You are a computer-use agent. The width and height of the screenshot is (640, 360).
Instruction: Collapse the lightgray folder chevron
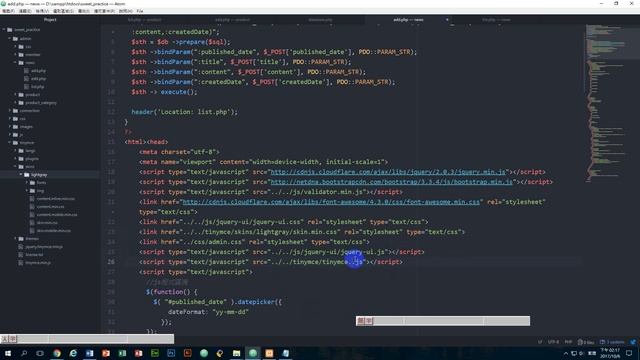(21, 175)
